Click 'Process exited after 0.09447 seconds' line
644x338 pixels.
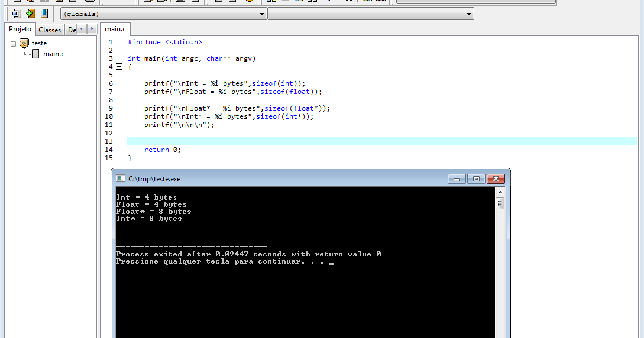[248, 254]
